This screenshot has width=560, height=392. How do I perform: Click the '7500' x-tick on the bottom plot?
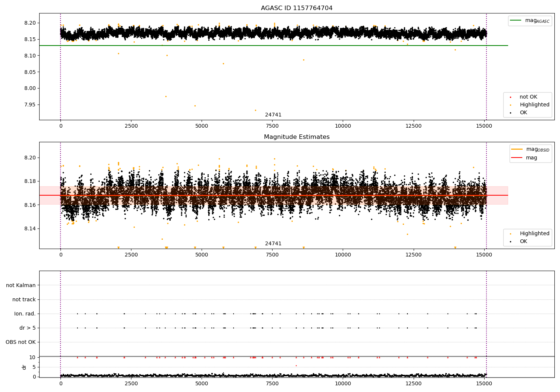(x=272, y=383)
